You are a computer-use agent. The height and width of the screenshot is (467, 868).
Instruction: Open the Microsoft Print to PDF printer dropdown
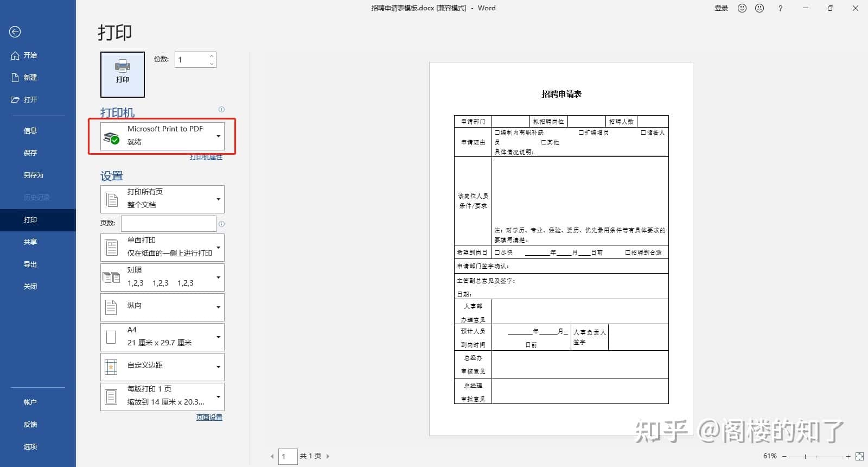coord(162,136)
